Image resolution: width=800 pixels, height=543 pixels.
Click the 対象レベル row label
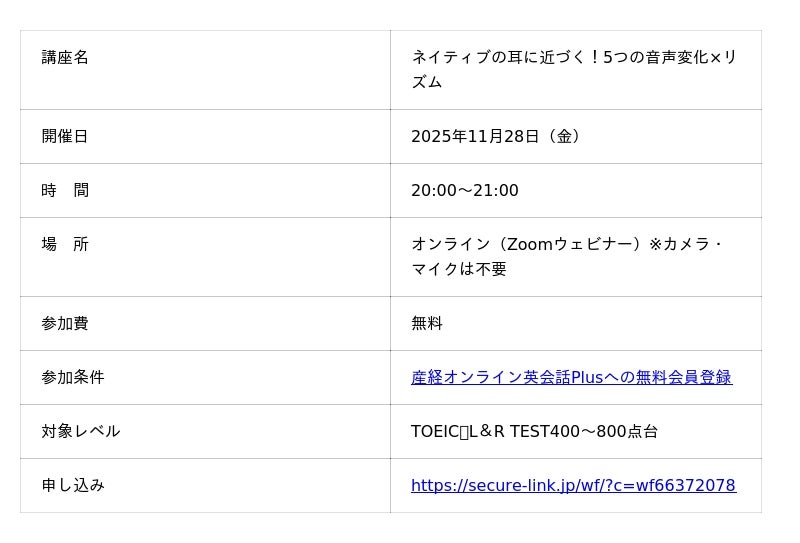pyautogui.click(x=81, y=431)
